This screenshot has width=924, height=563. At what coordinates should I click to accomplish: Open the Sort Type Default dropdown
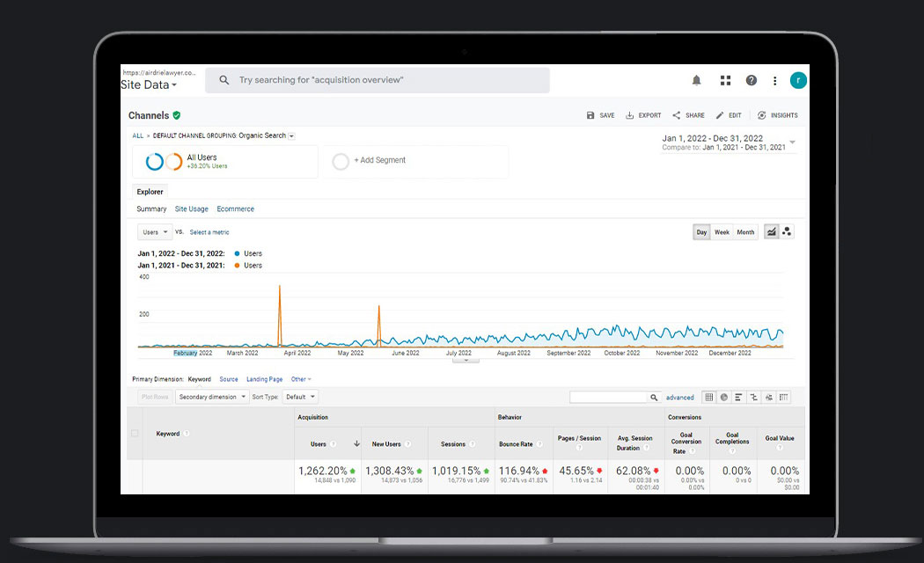point(300,397)
